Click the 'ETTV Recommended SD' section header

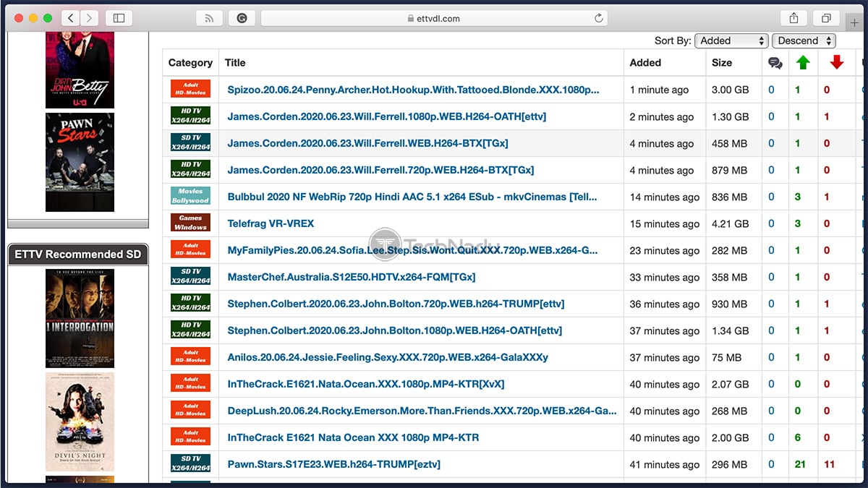click(x=78, y=254)
